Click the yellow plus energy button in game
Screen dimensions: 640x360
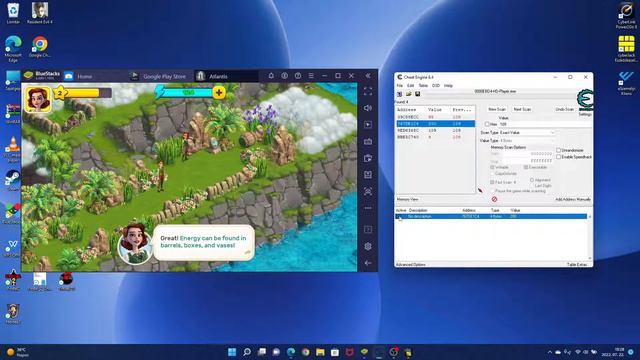pyautogui.click(x=219, y=93)
